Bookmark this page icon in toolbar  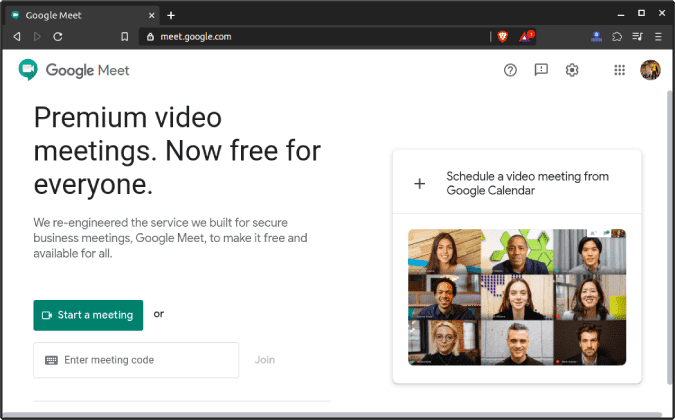pos(124,37)
